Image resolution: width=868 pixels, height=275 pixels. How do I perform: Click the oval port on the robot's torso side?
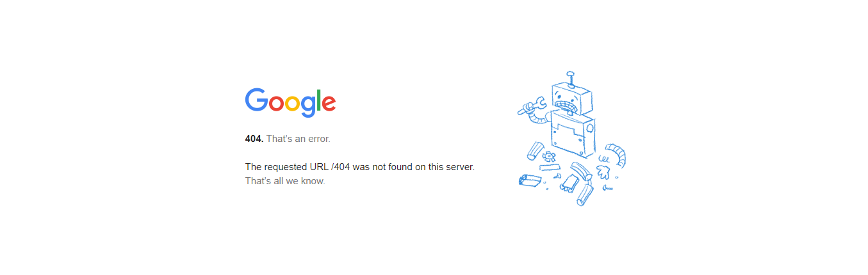pyautogui.click(x=589, y=128)
